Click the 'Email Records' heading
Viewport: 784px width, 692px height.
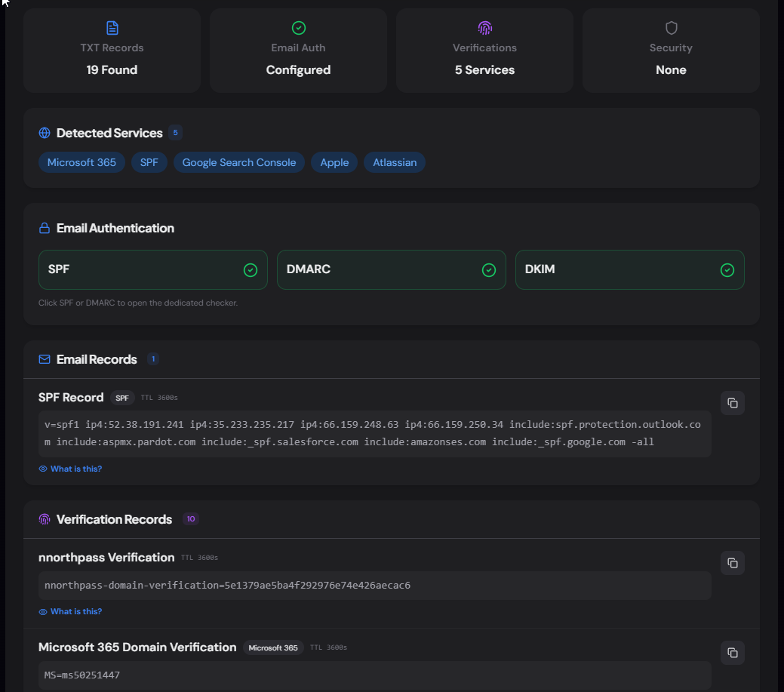click(97, 359)
